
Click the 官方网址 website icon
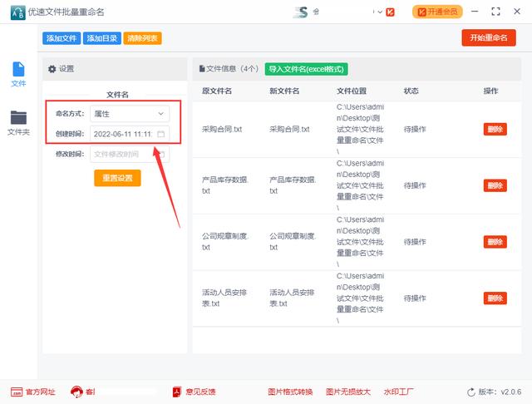17,392
